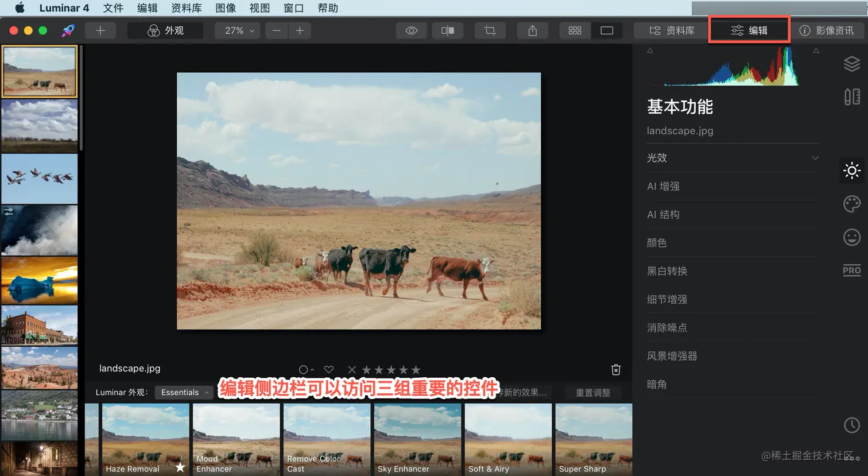This screenshot has height=476, width=868.
Task: Apply the Remove Color Cast look
Action: tap(327, 439)
